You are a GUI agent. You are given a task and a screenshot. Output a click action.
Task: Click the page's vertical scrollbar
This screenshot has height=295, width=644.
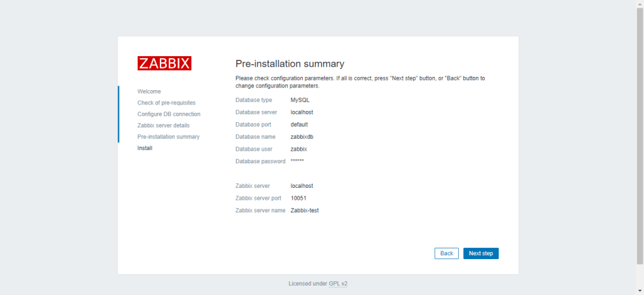click(x=640, y=126)
